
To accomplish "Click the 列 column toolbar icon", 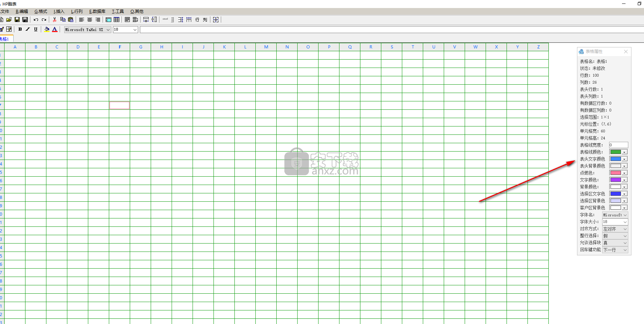I will click(205, 20).
